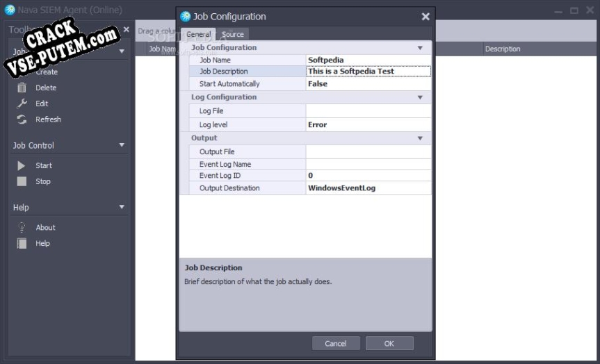Click the Help book icon
The width and height of the screenshot is (600, 364).
click(22, 243)
